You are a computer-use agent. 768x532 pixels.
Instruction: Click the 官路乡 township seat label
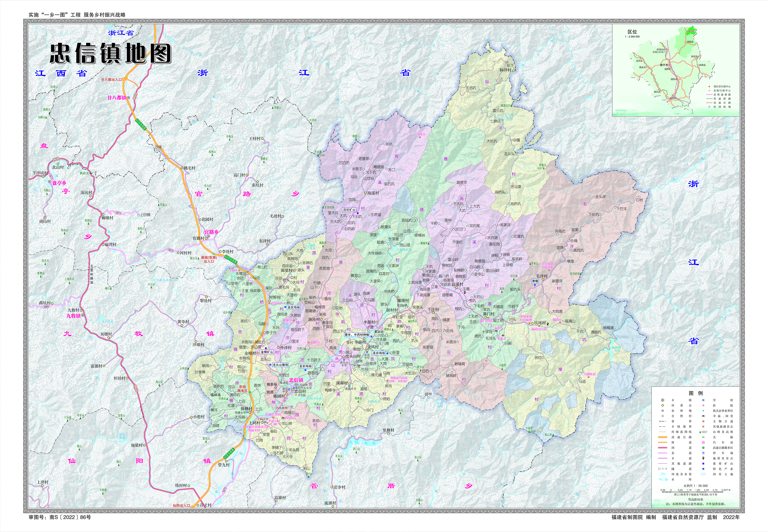click(x=211, y=232)
